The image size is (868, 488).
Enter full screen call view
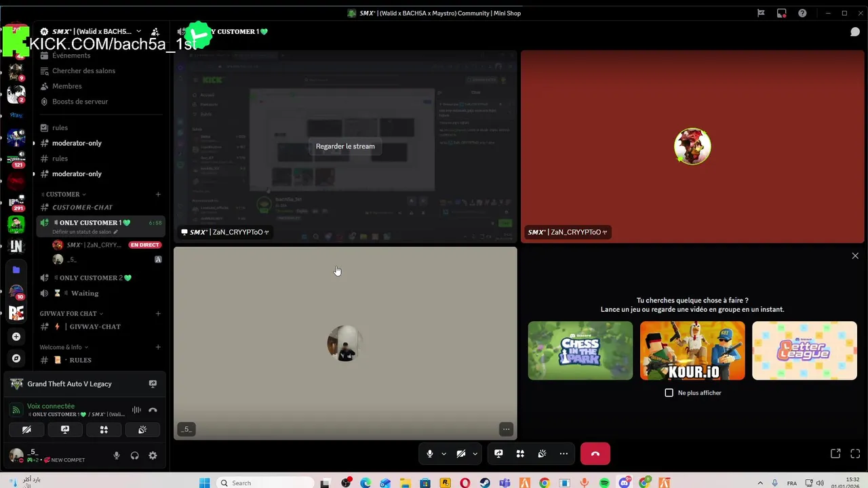coord(855,453)
